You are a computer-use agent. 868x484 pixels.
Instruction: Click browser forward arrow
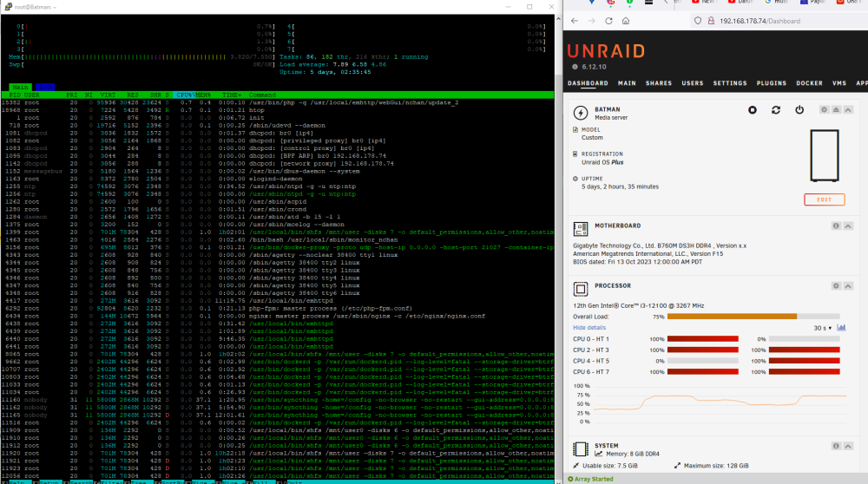coord(592,21)
